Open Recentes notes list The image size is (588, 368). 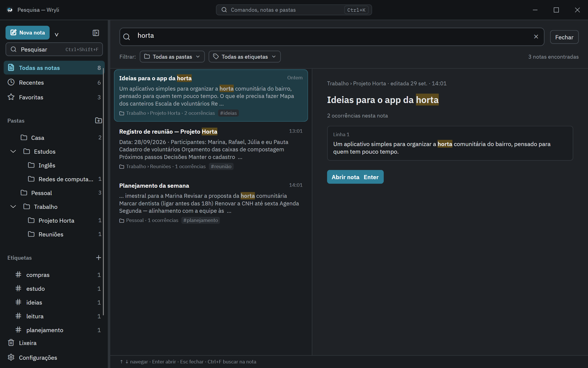(x=54, y=83)
